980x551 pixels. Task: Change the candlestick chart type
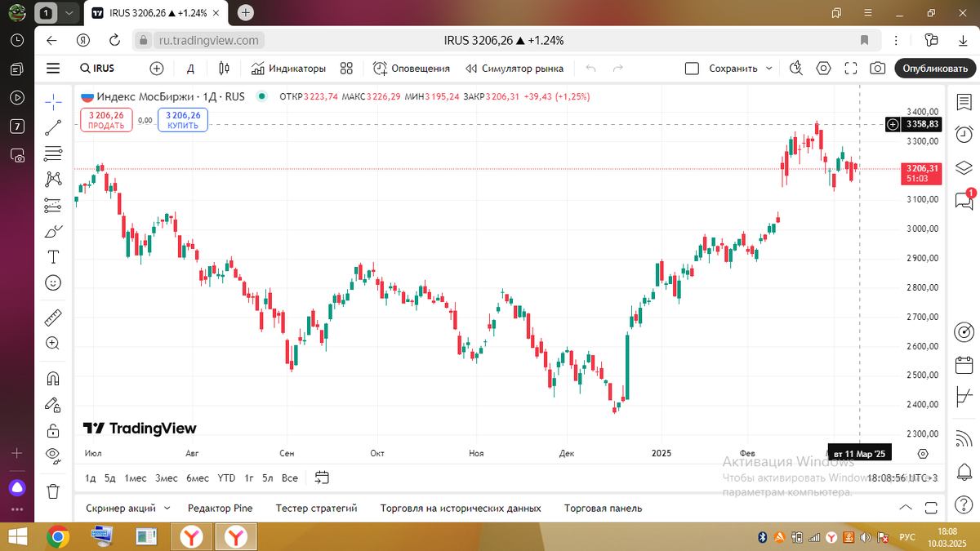point(224,69)
